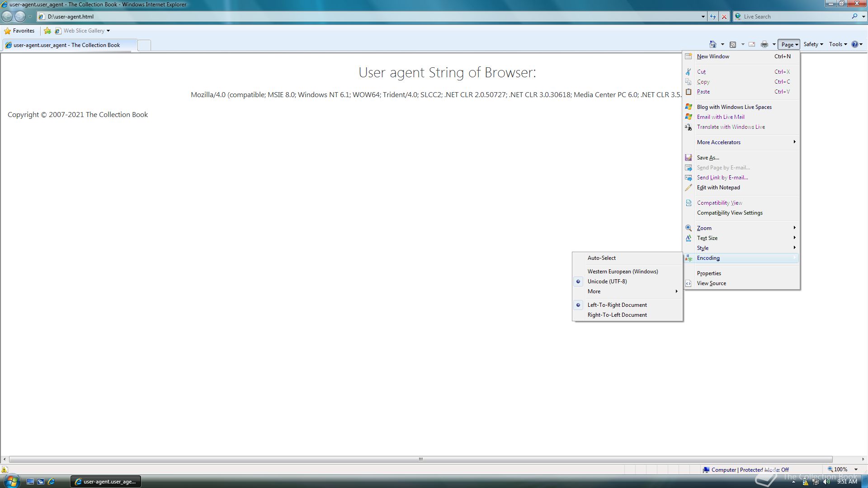Viewport: 868px width, 488px height.
Task: Click New Window menu item
Action: pyautogui.click(x=741, y=56)
